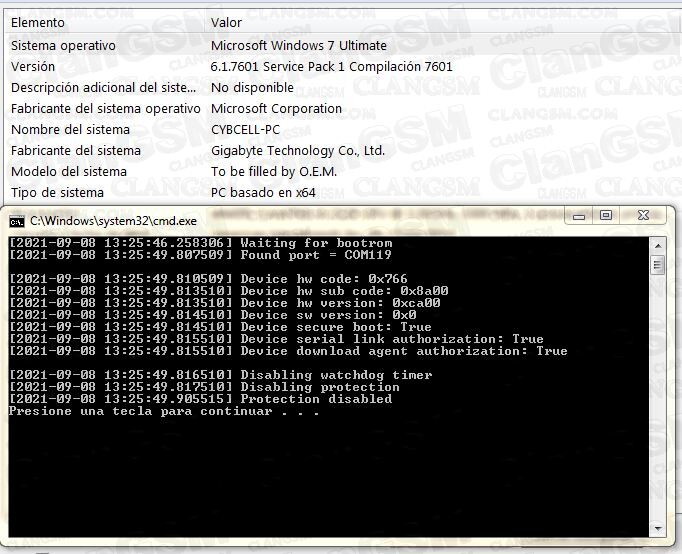Select Fabricante del sistema operativo row

(x=341, y=108)
